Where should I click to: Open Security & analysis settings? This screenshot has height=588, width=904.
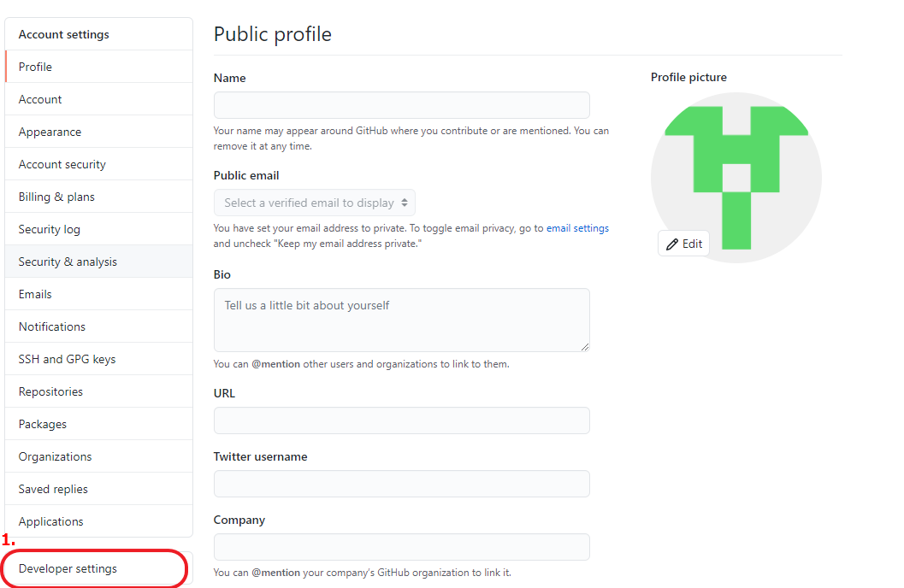pyautogui.click(x=98, y=262)
